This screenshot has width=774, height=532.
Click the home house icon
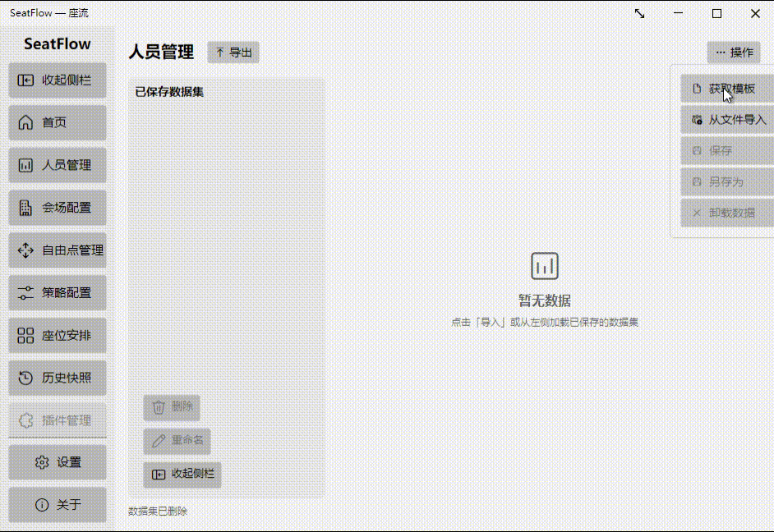pyautogui.click(x=25, y=123)
